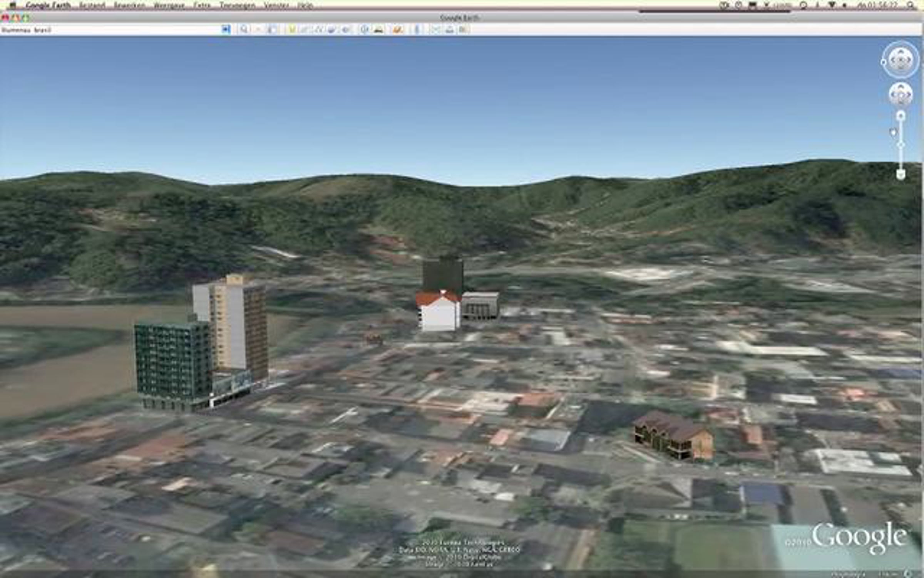Click the zoom-out button below zoom slider
924x578 pixels.
point(901,175)
